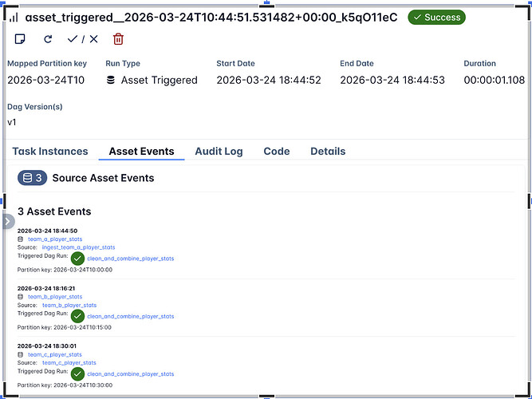Select the Code tab
This screenshot has width=532, height=399.
277,151
